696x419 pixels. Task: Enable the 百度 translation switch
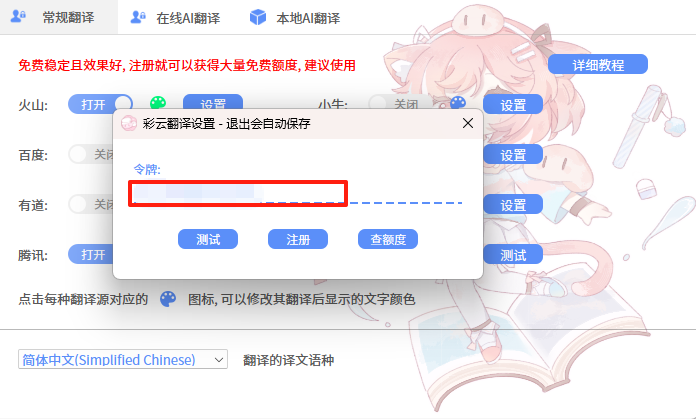91,154
